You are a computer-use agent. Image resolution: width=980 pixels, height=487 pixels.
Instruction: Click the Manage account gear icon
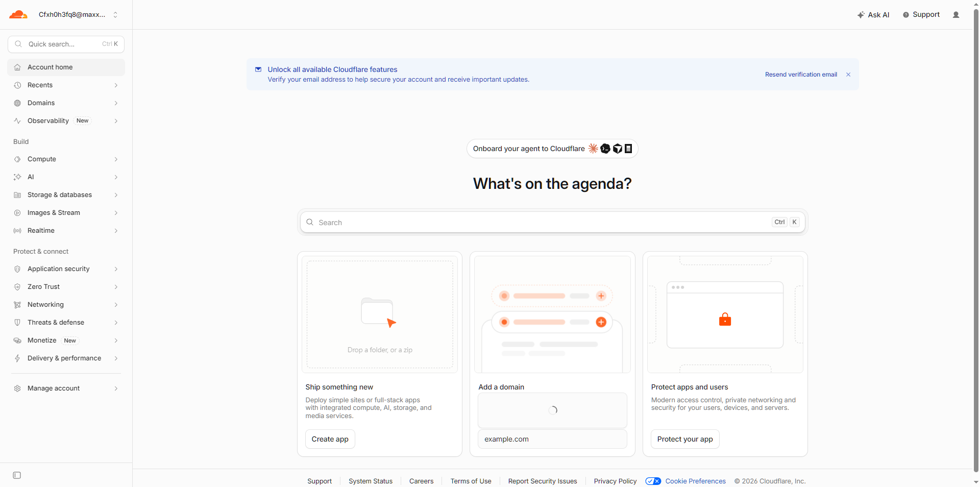[17, 388]
